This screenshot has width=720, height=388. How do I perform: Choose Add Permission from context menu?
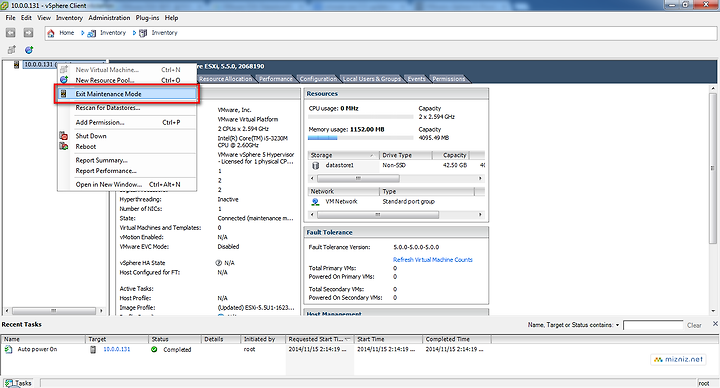(x=127, y=123)
